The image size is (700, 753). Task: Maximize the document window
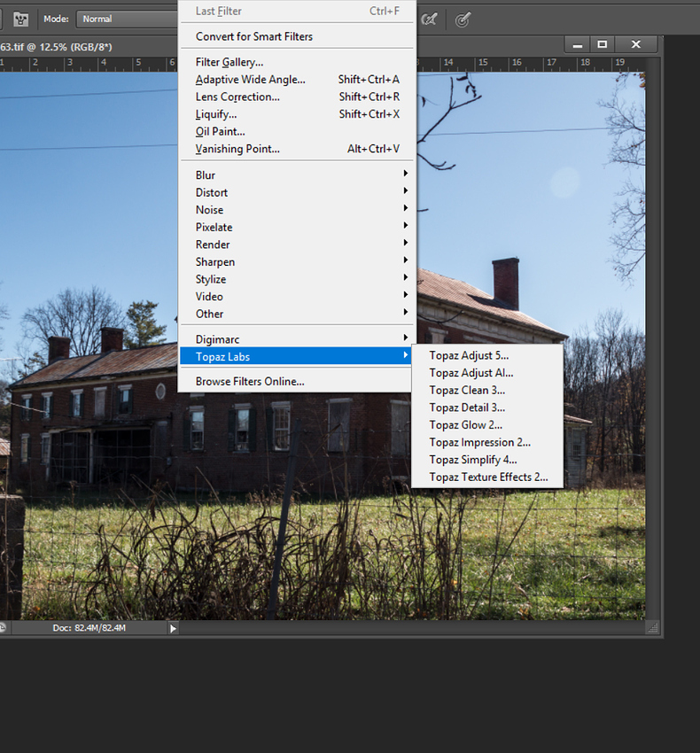click(x=603, y=44)
